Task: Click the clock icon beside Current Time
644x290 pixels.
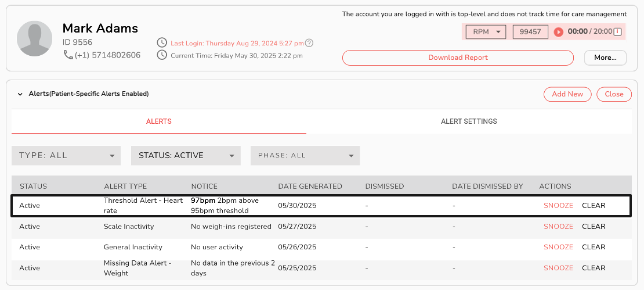Action: coord(162,55)
